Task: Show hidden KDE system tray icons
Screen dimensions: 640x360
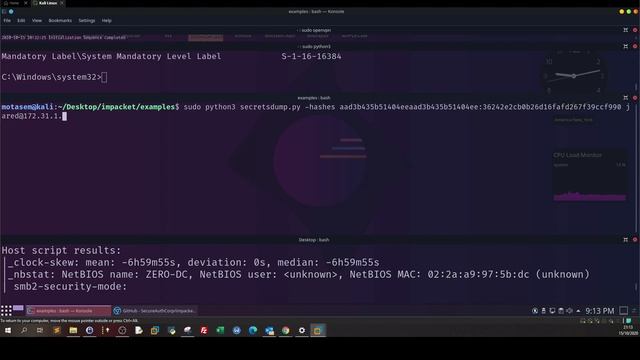Action: click(578, 311)
